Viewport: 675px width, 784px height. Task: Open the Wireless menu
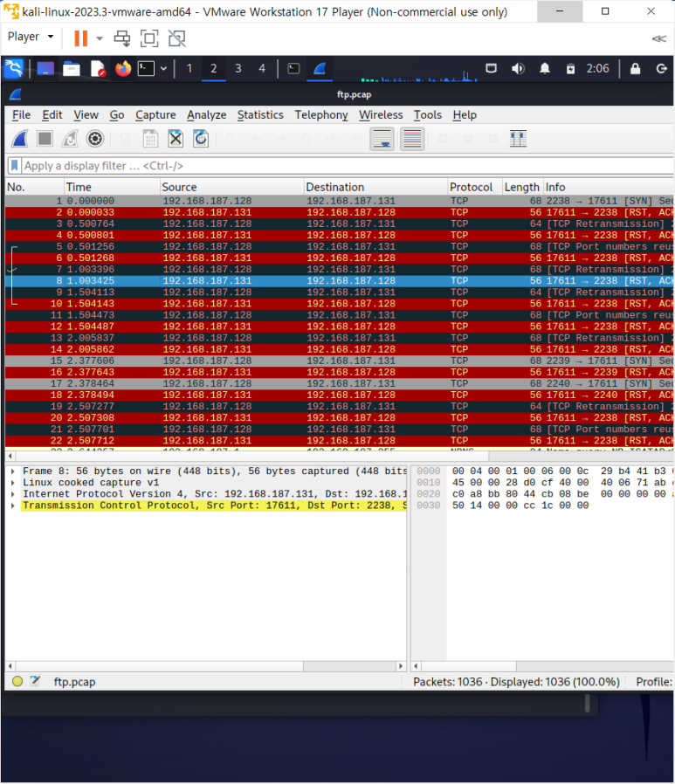click(381, 115)
